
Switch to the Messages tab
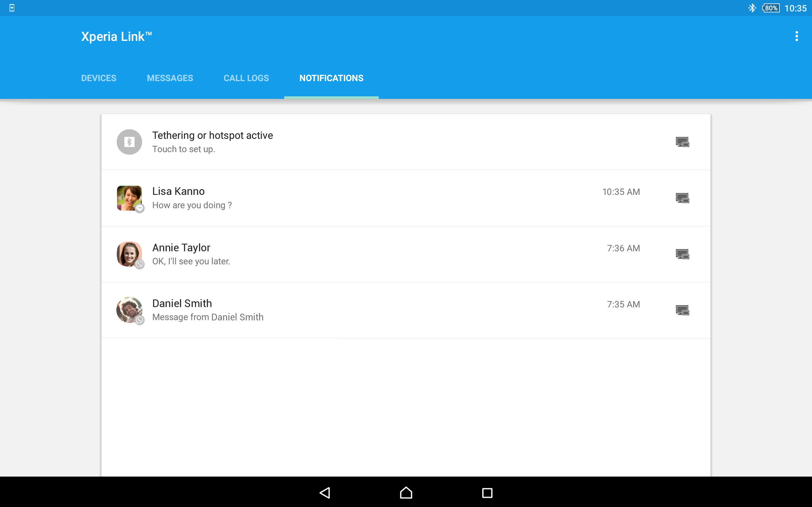click(x=170, y=78)
